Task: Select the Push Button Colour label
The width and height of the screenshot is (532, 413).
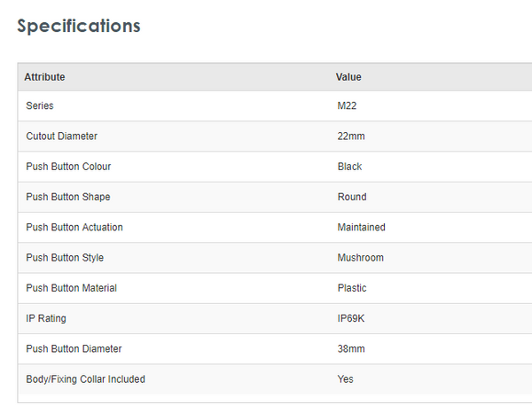Action: click(69, 167)
